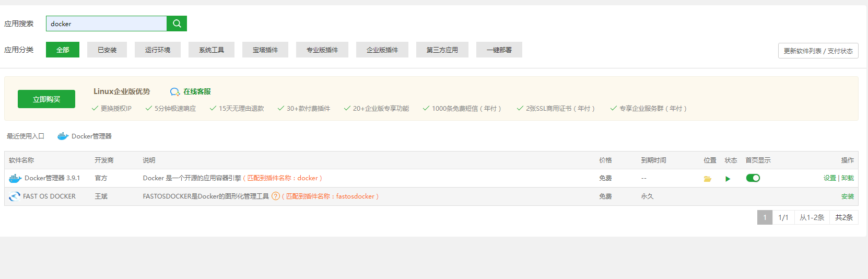Click the 2张SSL商用证书 advantage item
This screenshot has height=279, width=868.
click(556, 109)
